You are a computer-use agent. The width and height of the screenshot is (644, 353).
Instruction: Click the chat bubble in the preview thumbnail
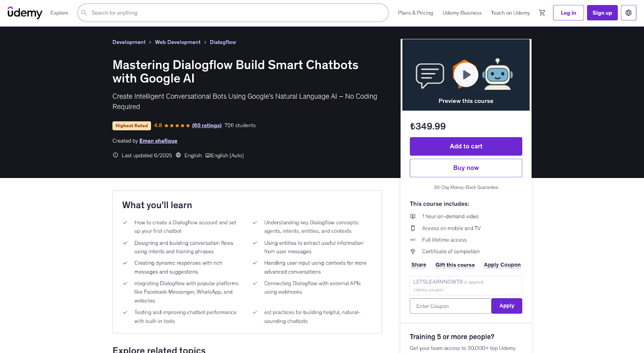point(430,75)
